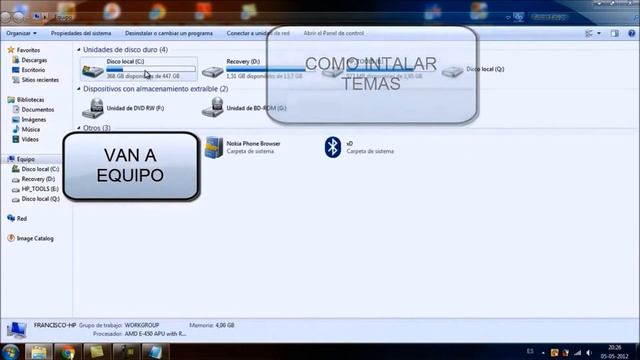
Task: Click the Favoritos star icon
Action: (x=11, y=50)
